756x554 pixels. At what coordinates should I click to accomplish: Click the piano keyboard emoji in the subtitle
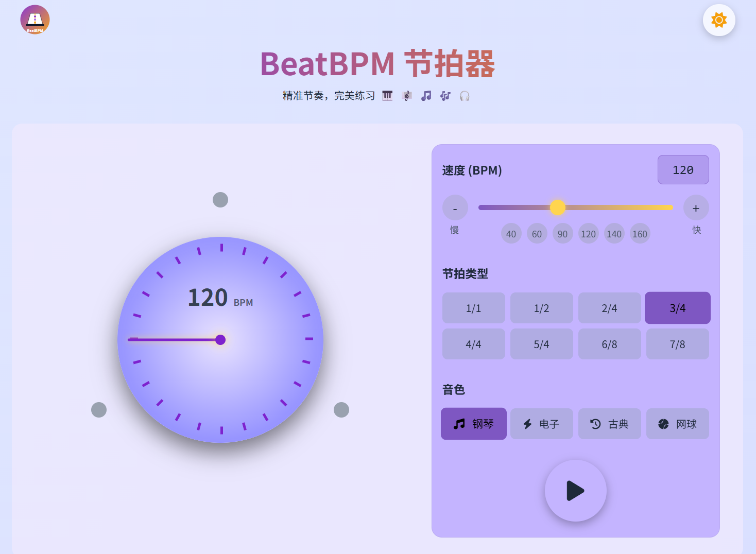[x=387, y=95]
